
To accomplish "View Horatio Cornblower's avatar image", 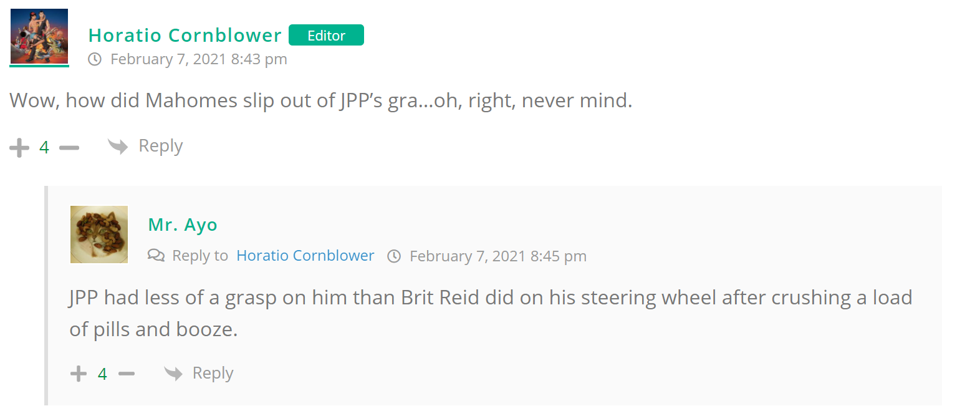I will click(39, 36).
